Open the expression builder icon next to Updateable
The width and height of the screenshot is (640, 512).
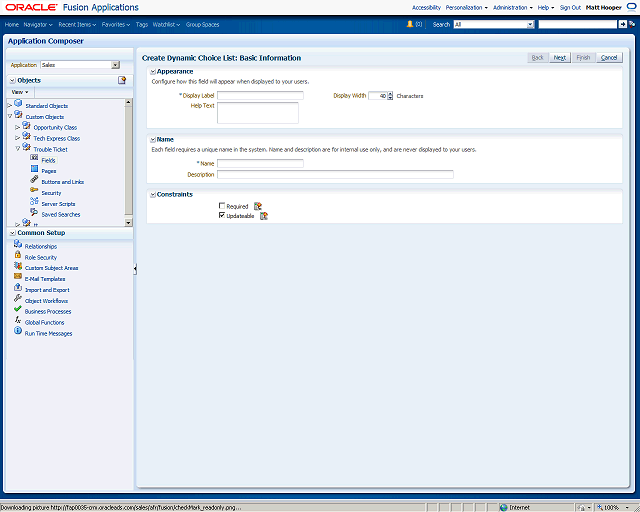(264, 216)
